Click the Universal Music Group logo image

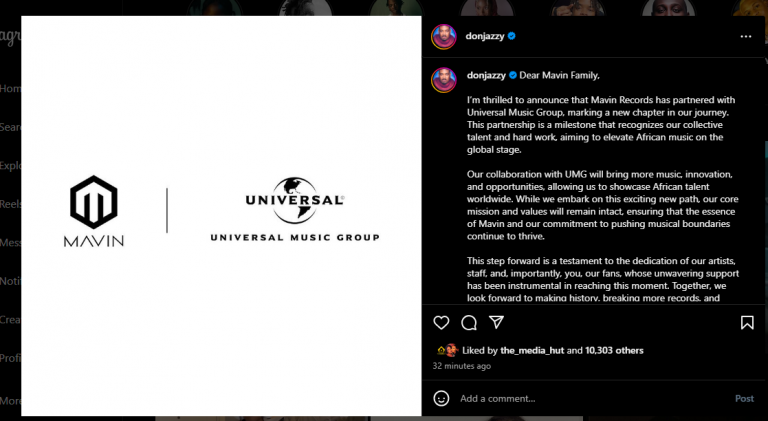[x=295, y=210]
